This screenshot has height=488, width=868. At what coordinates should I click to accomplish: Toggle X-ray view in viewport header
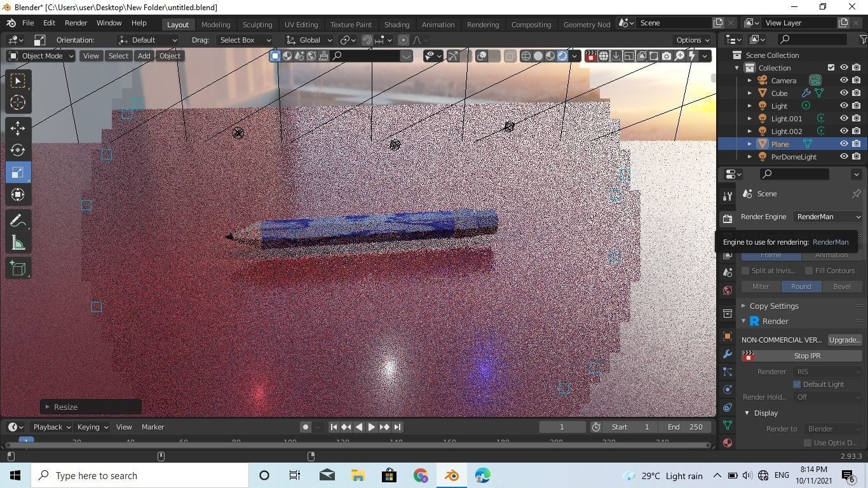510,56
